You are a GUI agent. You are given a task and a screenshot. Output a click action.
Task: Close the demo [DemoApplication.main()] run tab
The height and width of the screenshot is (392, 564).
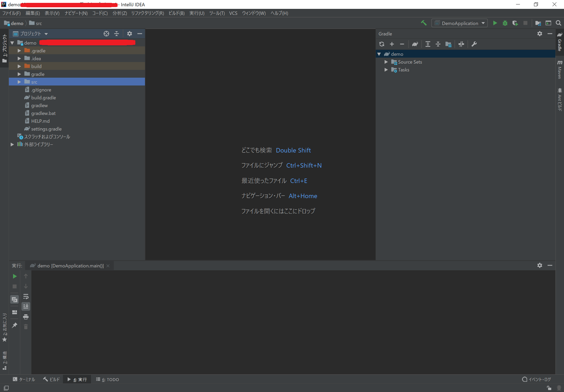(x=108, y=266)
